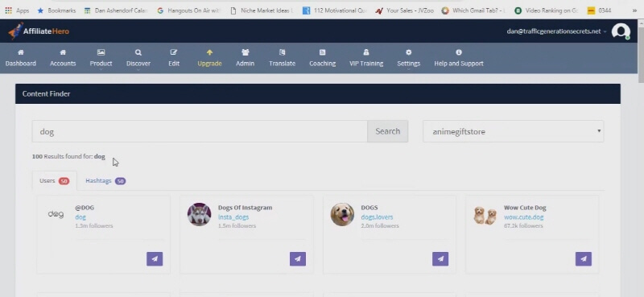This screenshot has width=644, height=297.
Task: Open the wow.cute.dog username link
Action: pyautogui.click(x=524, y=217)
